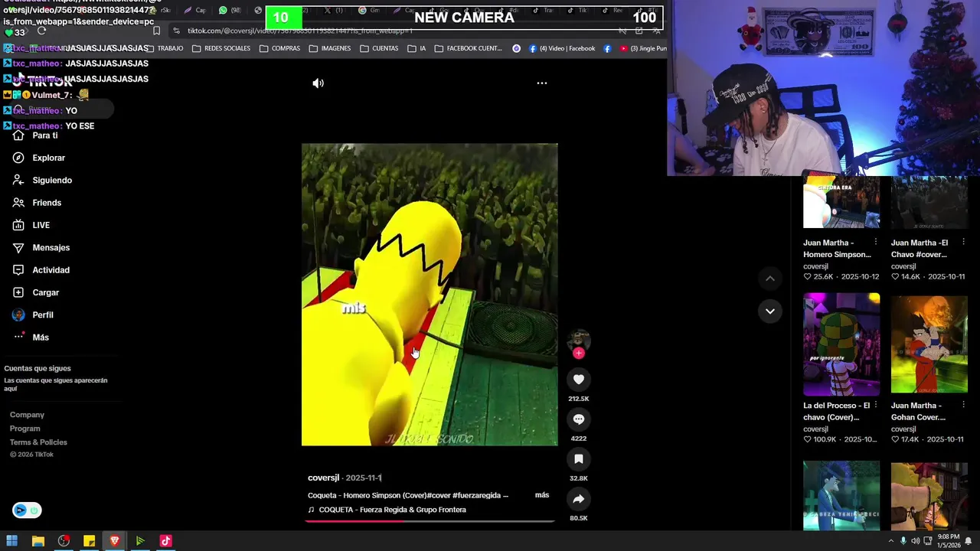Save the video with the bookmark icon
The image size is (980, 551).
pyautogui.click(x=579, y=459)
